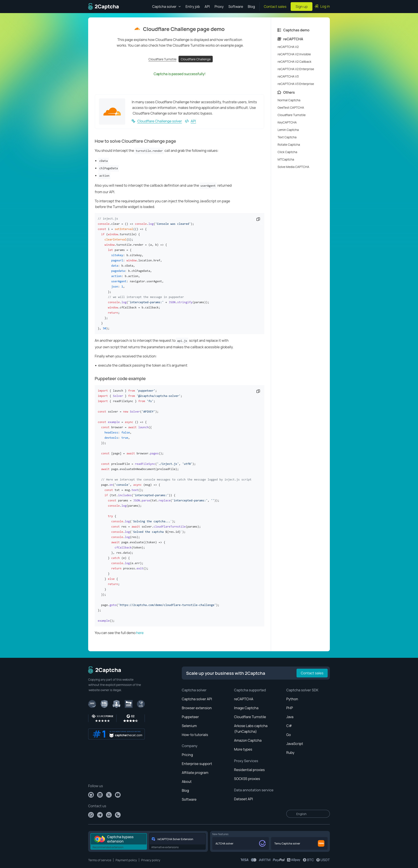This screenshot has height=868, width=418.
Task: Click the SSL secured badge
Action: pos(104,704)
